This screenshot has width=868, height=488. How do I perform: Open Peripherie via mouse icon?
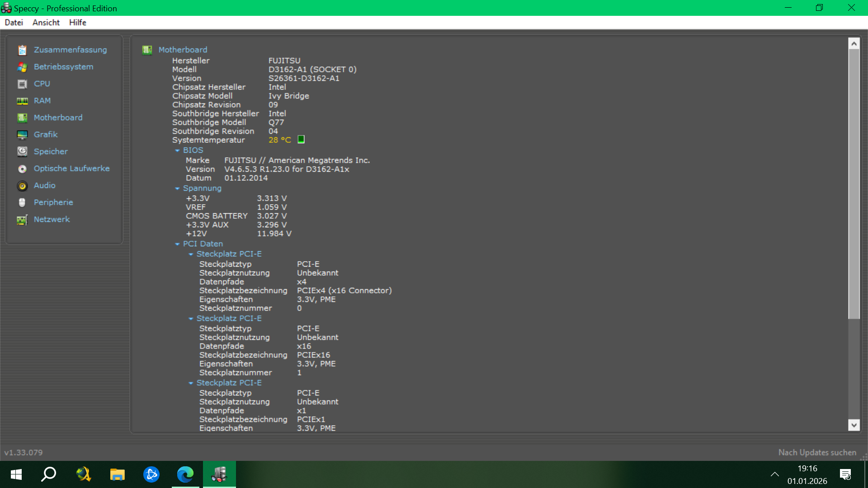(x=22, y=202)
